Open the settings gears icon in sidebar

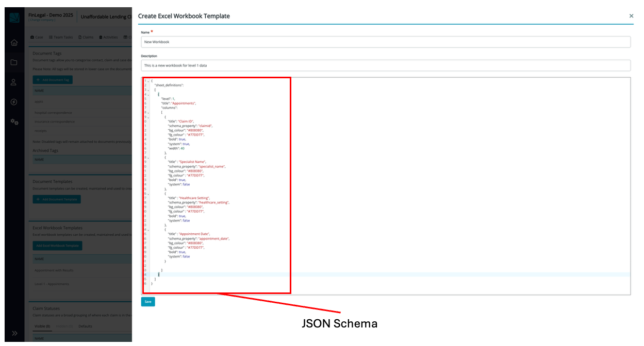pos(14,122)
